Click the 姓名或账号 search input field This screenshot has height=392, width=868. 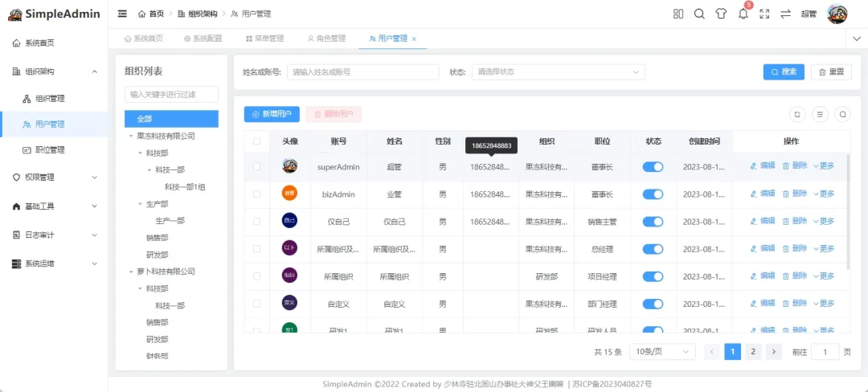[362, 71]
